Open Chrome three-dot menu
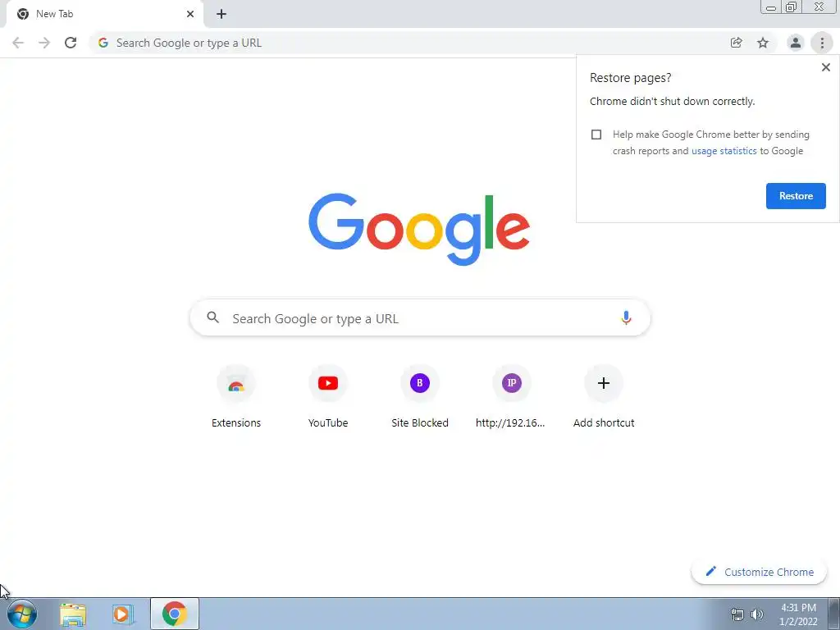 [822, 43]
